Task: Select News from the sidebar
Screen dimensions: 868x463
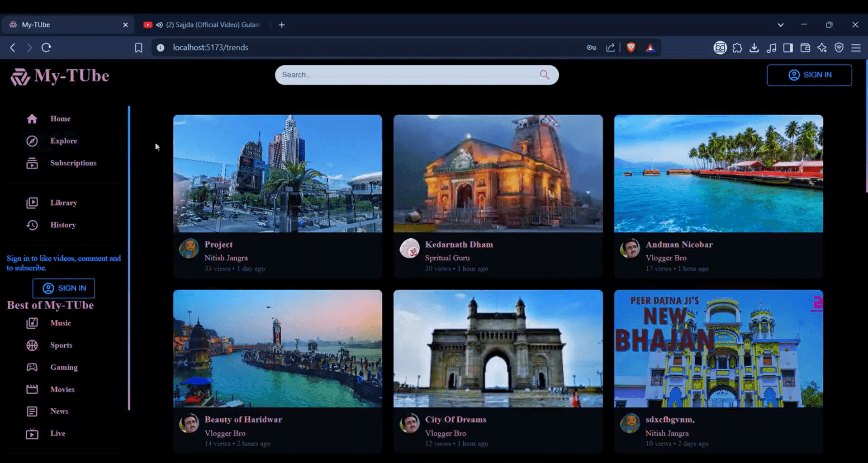Action: (x=59, y=411)
